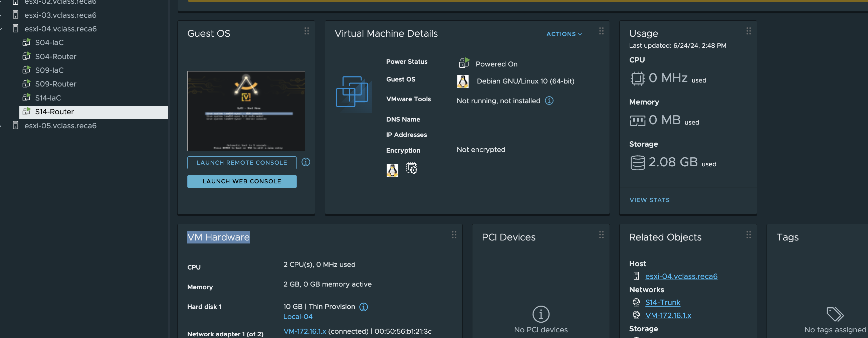This screenshot has height=338, width=868.
Task: Click the Powered On status text
Action: click(x=496, y=64)
